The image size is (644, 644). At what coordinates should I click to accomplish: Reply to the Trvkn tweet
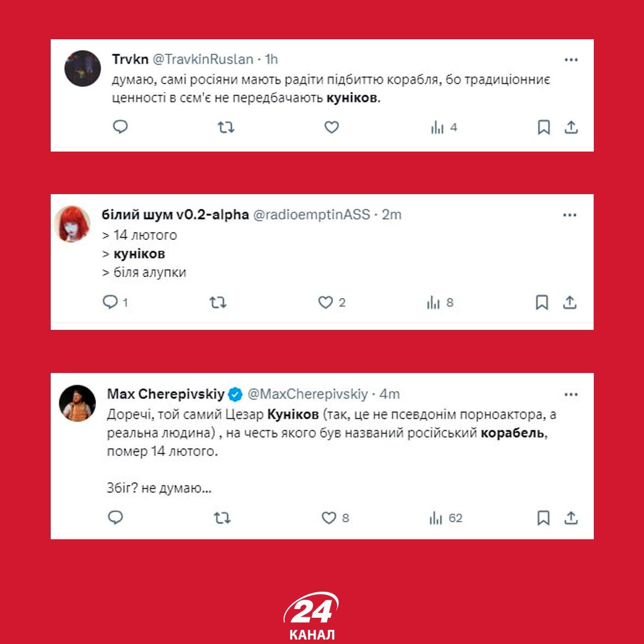coord(121,127)
